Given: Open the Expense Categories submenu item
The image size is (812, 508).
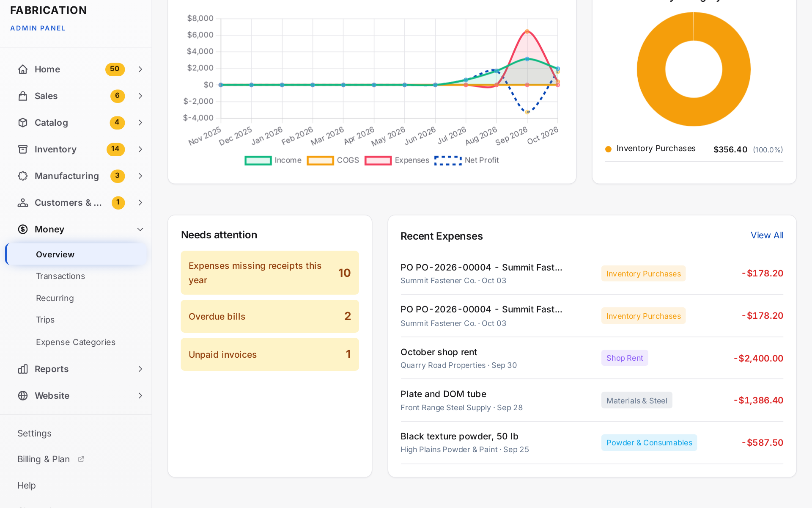Looking at the screenshot, I should point(76,342).
